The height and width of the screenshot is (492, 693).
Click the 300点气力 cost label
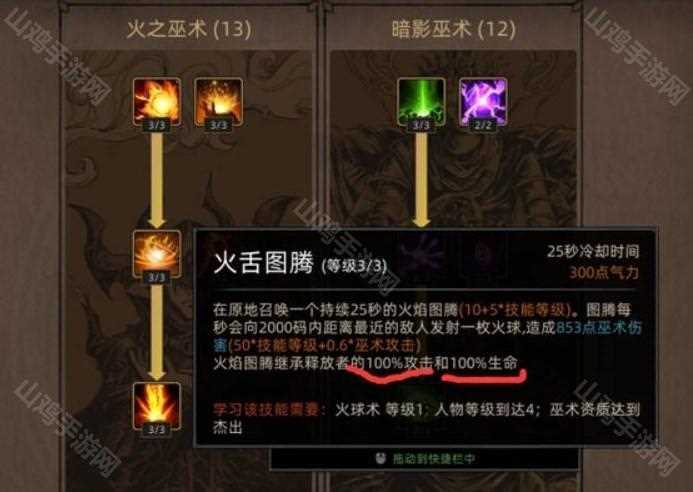pos(604,273)
